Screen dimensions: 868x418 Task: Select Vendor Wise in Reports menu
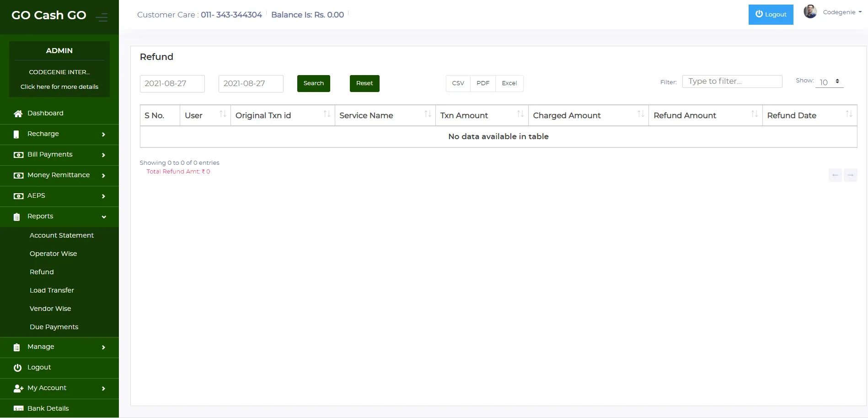[x=50, y=309]
